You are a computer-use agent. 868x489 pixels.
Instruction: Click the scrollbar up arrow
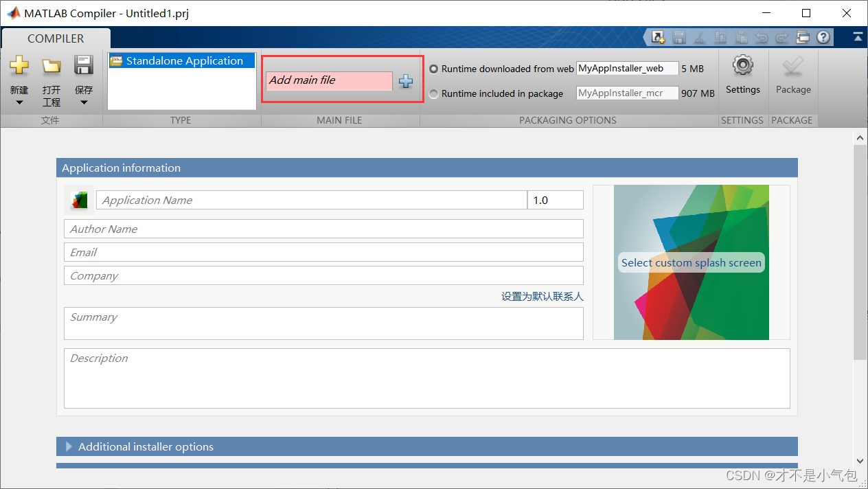860,137
